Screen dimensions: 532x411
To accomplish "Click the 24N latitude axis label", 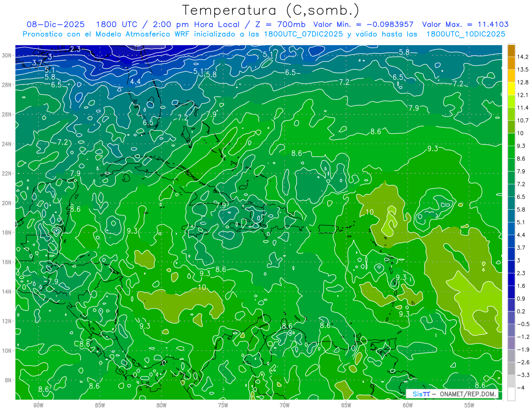I will click(x=7, y=144).
